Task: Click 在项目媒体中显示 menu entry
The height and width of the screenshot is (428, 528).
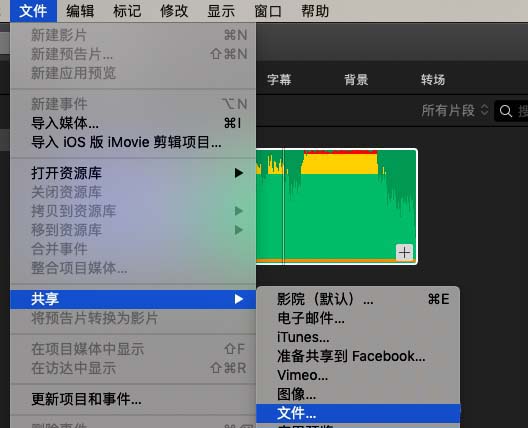Action: point(133,349)
